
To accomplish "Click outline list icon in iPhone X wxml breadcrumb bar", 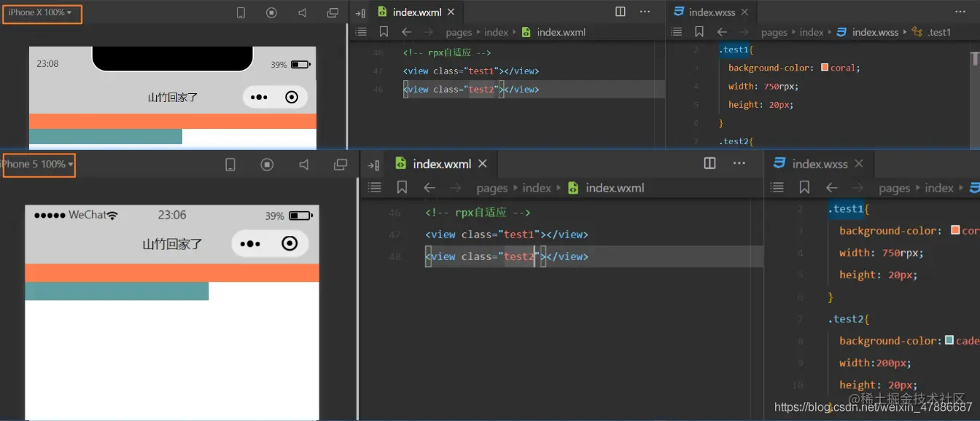I will [x=360, y=32].
